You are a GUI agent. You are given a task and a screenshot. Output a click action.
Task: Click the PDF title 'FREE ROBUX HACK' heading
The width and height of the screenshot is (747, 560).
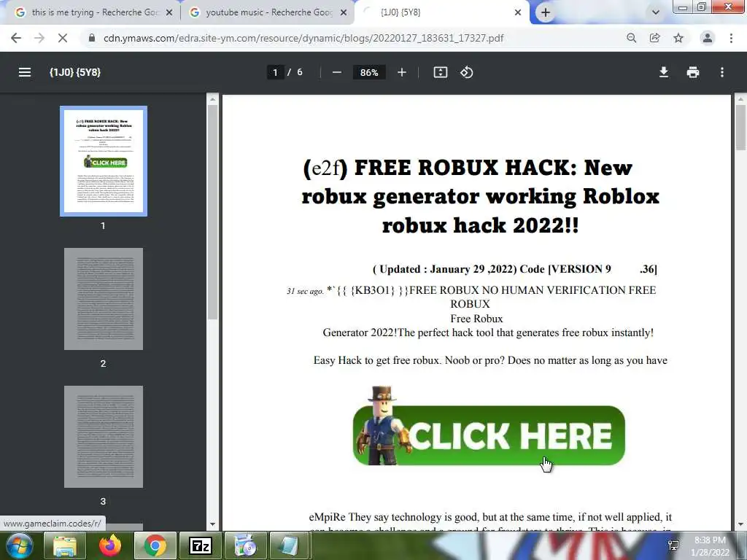click(x=480, y=196)
